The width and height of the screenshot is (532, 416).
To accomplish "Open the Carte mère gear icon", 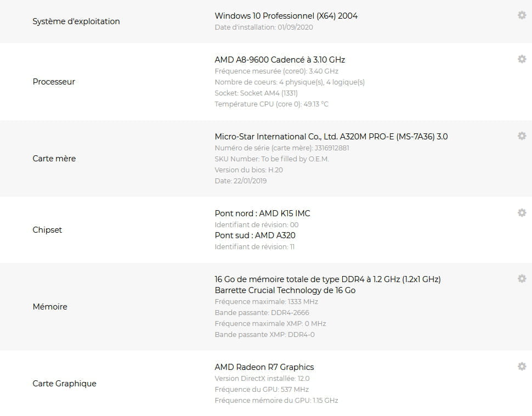I will click(522, 136).
